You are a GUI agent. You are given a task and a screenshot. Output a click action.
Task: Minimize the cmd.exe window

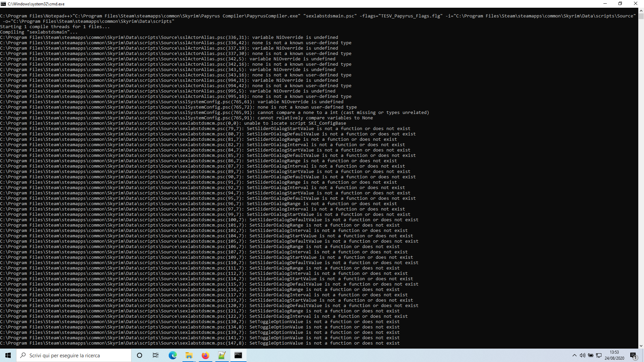[x=605, y=4]
